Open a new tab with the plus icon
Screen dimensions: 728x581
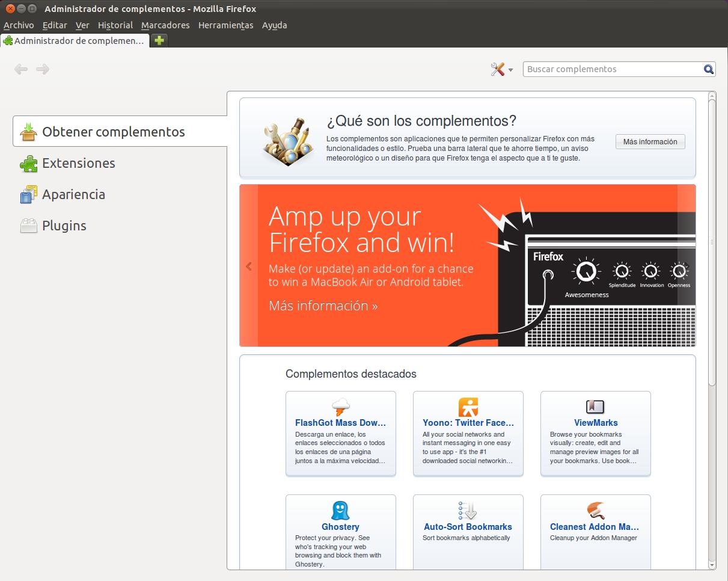pyautogui.click(x=159, y=40)
